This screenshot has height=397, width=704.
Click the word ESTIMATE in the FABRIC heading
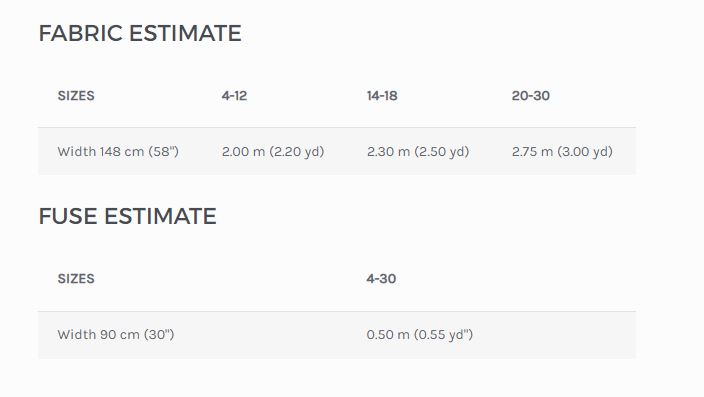point(185,33)
